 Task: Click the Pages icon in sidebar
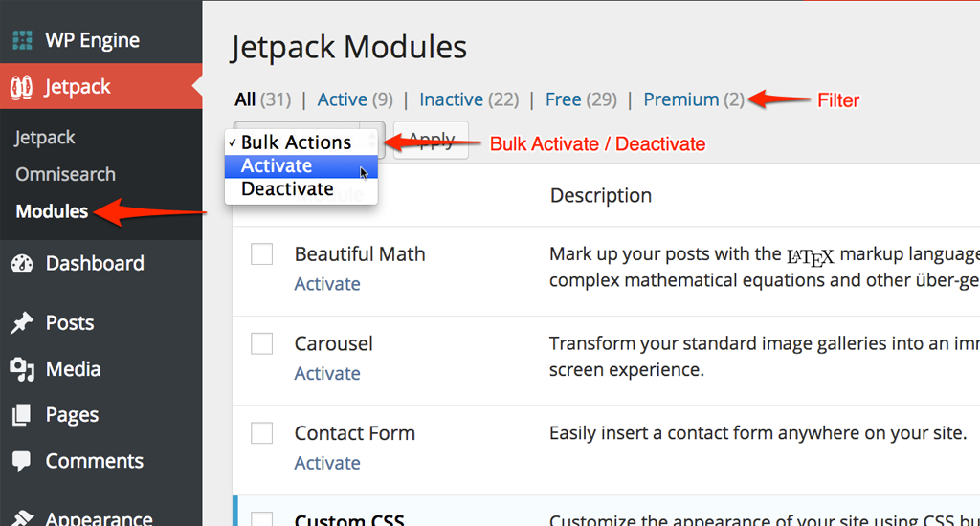tap(21, 415)
